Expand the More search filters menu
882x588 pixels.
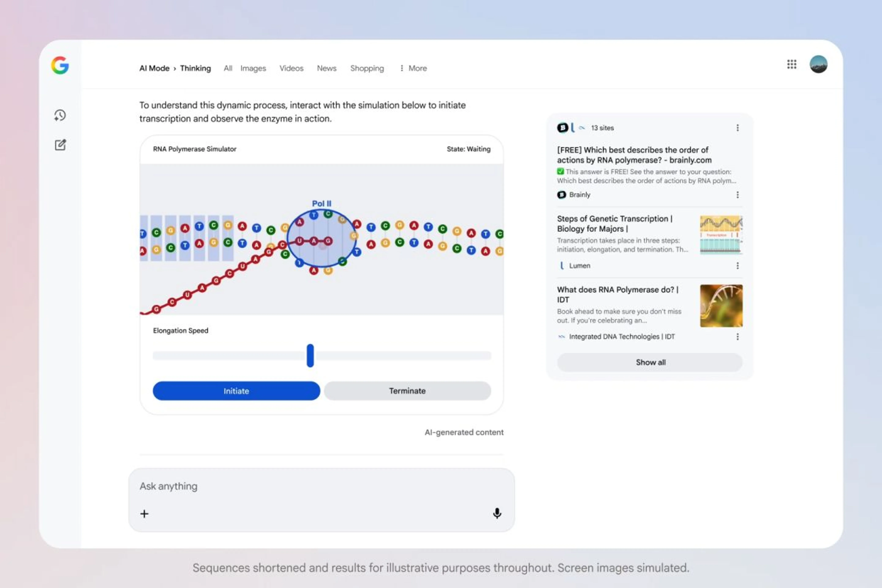coord(413,68)
